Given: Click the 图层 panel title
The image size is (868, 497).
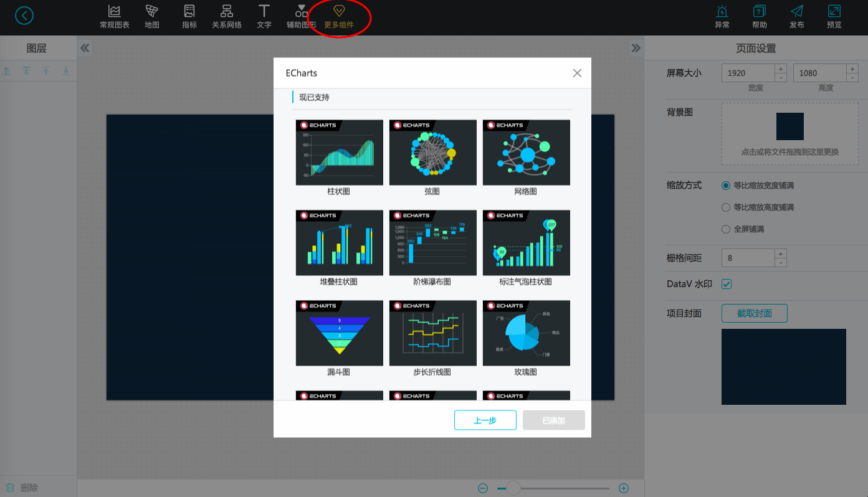Looking at the screenshot, I should [x=36, y=49].
